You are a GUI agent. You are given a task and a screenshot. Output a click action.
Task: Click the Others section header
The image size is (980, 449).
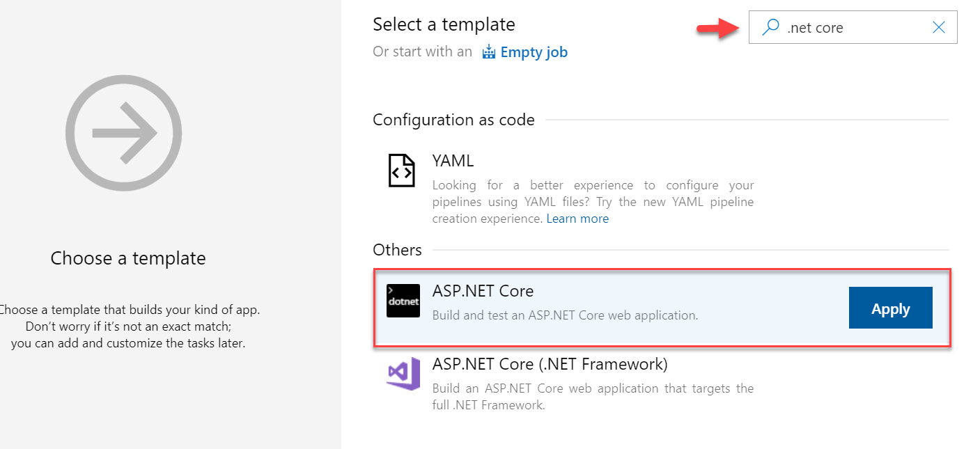tap(397, 249)
